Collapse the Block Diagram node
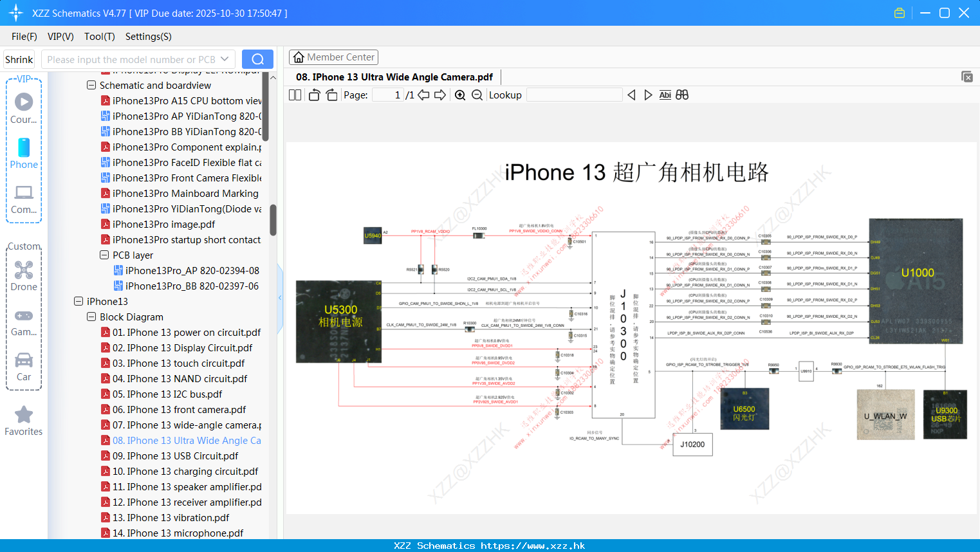Viewport: 980px width, 552px height. tap(91, 317)
